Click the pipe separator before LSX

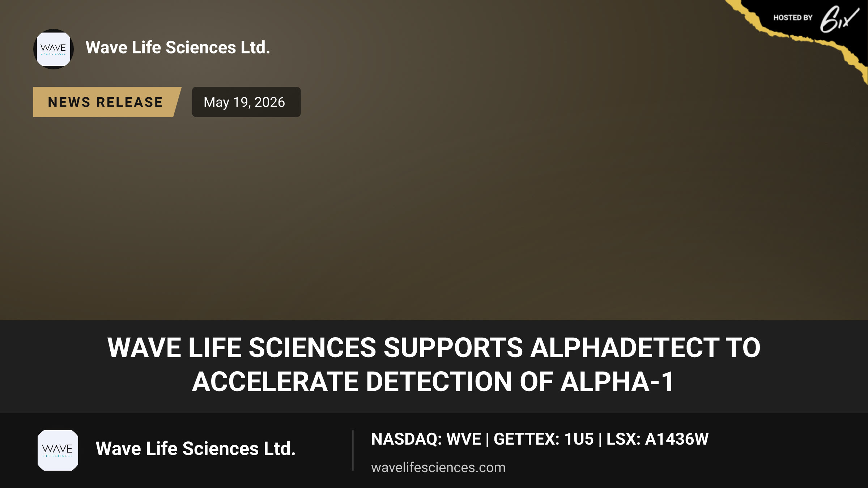[600, 440]
